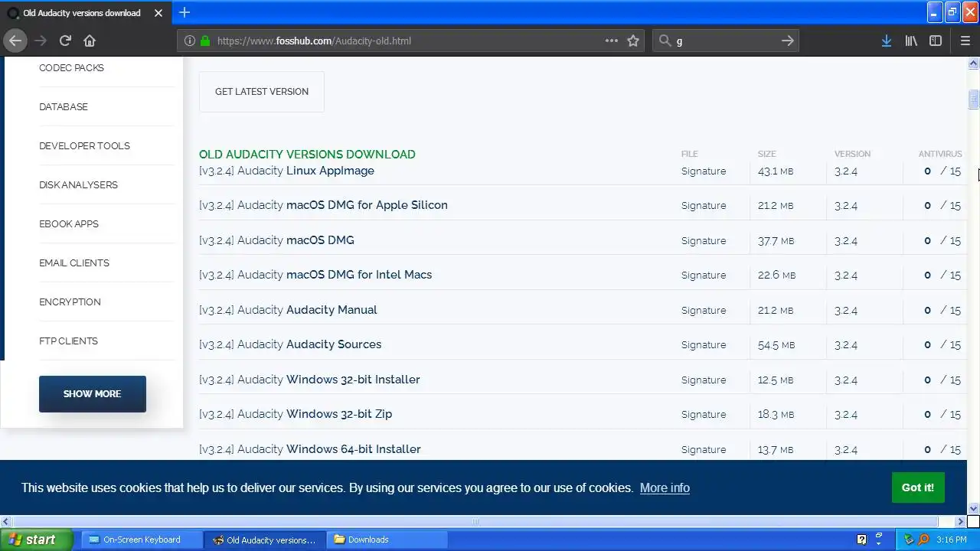Open the DATABASE category
This screenshot has height=551, width=980.
pyautogui.click(x=64, y=107)
